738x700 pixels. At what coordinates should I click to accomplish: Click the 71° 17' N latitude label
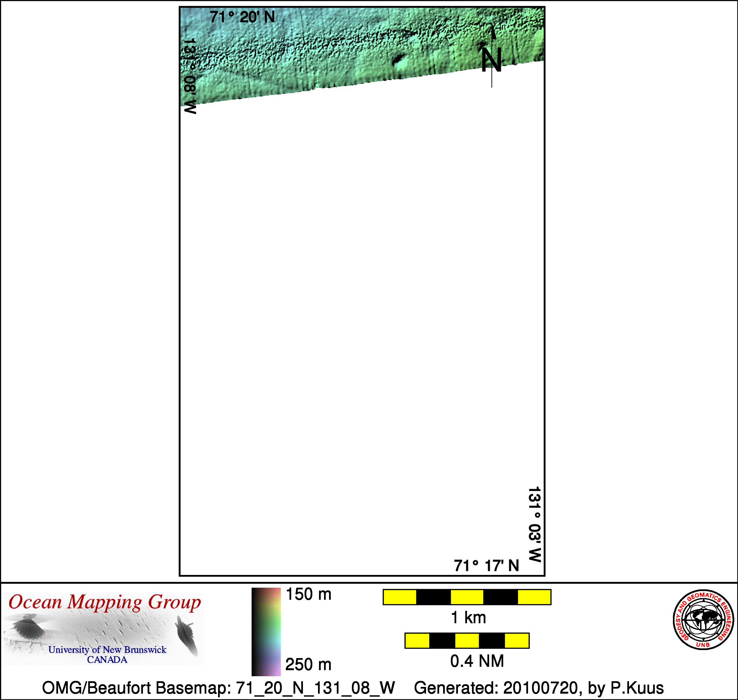pyautogui.click(x=486, y=566)
